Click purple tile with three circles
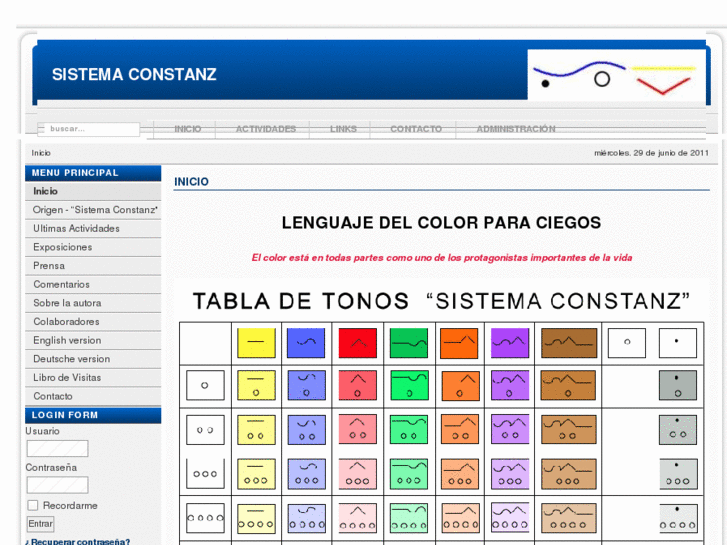 [x=510, y=474]
